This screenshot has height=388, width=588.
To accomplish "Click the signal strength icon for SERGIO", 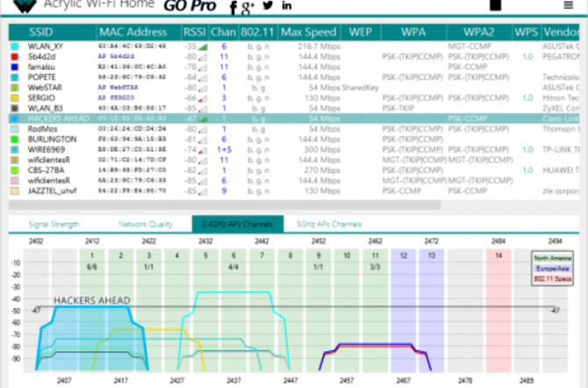I will [203, 98].
